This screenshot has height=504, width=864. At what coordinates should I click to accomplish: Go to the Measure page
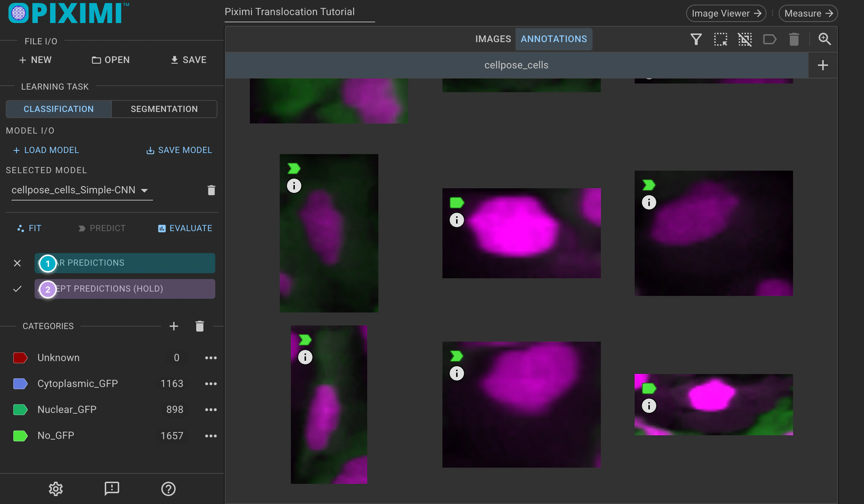808,13
